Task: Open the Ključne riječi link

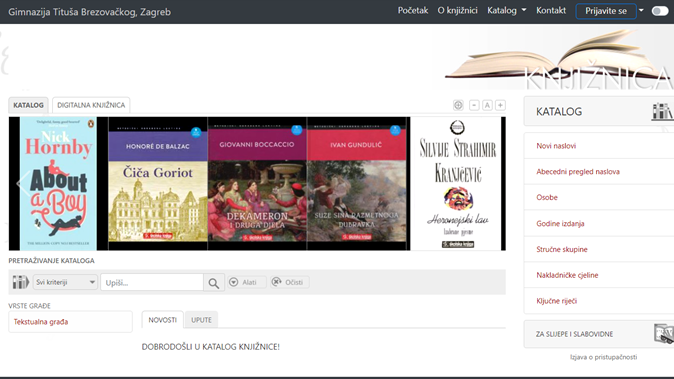Action: (556, 301)
